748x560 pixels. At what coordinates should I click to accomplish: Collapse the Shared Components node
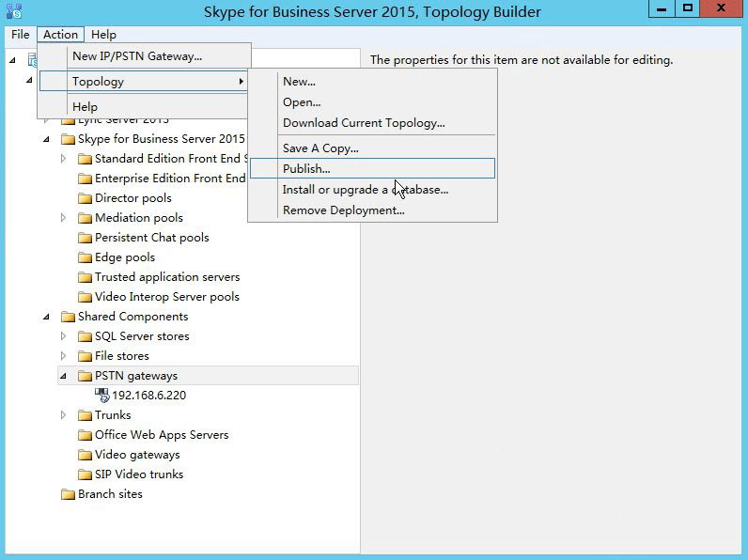46,317
